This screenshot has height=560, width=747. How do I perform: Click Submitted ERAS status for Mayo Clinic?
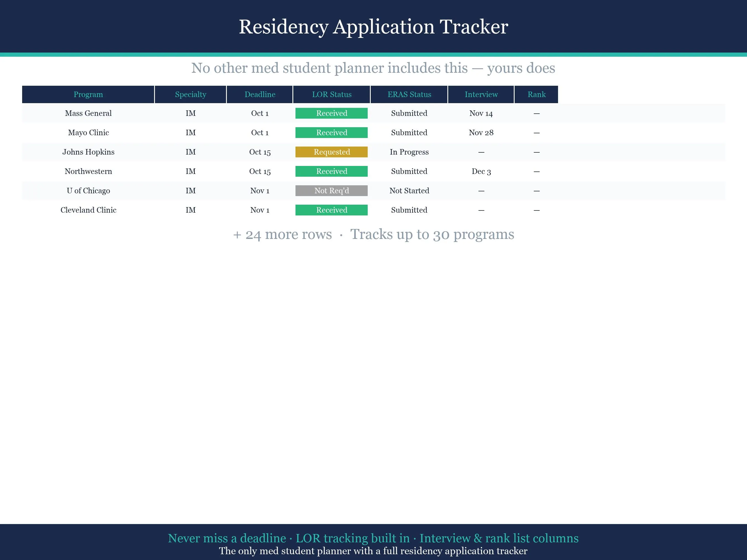pyautogui.click(x=409, y=133)
